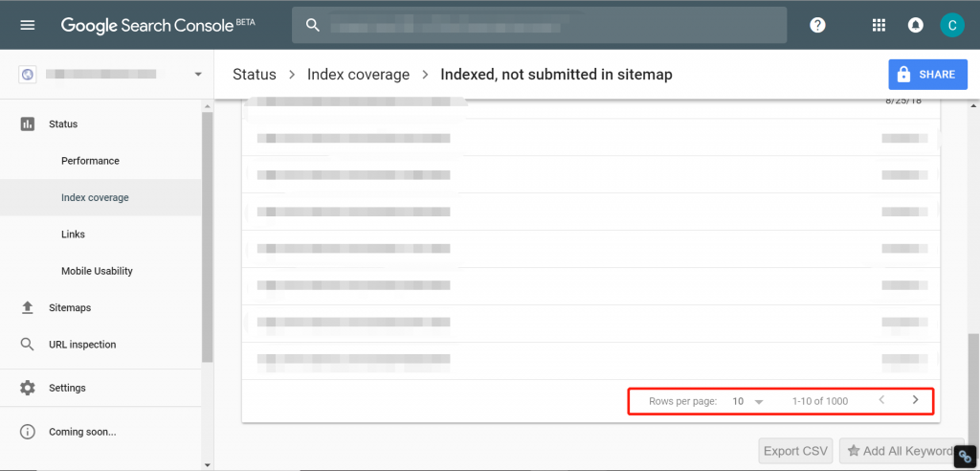Expand the property selector dropdown
Screen dimensions: 980x471
point(198,74)
